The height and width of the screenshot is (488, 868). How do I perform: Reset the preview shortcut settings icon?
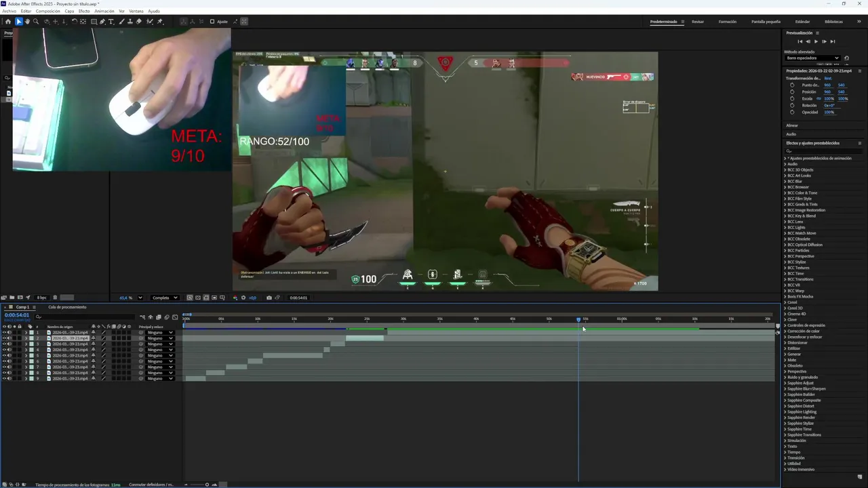click(846, 58)
